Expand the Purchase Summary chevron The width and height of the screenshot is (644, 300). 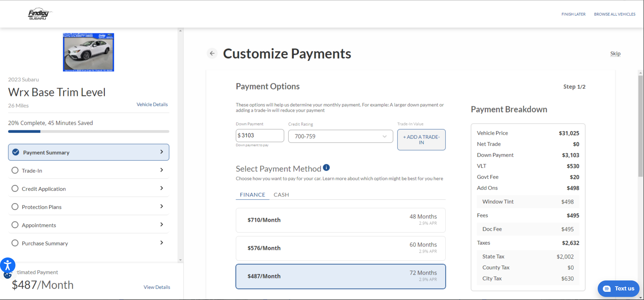(x=162, y=243)
